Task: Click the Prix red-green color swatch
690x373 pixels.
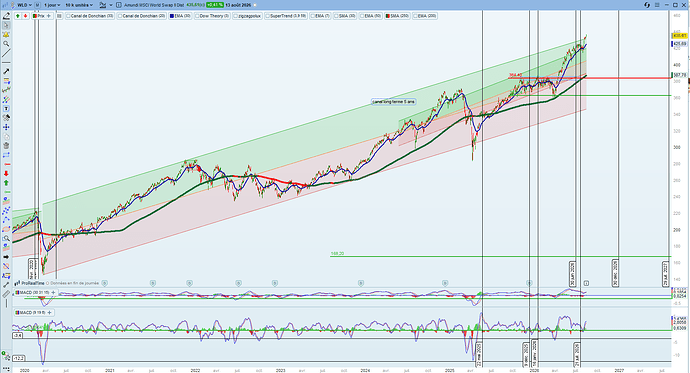Action: [x=35, y=16]
